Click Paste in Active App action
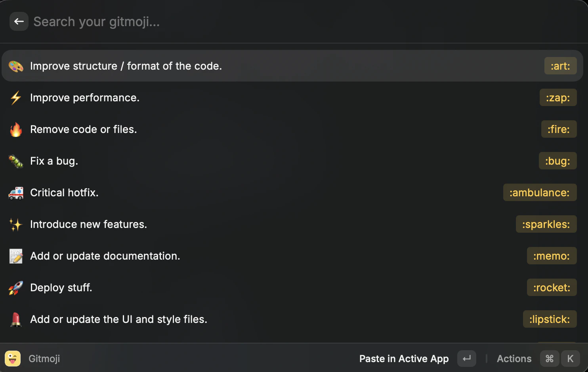This screenshot has width=588, height=372. click(x=404, y=359)
